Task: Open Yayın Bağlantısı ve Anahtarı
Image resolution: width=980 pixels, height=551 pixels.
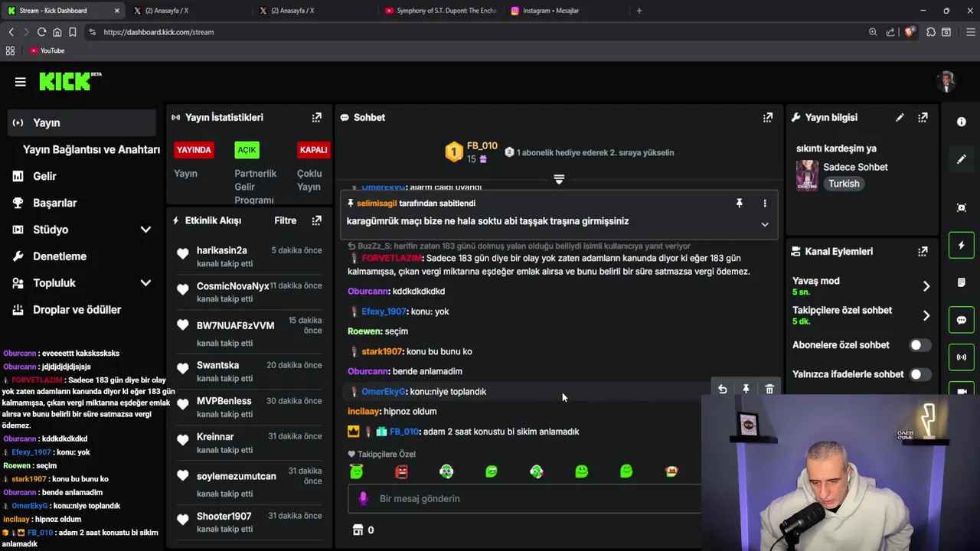Action: click(91, 149)
